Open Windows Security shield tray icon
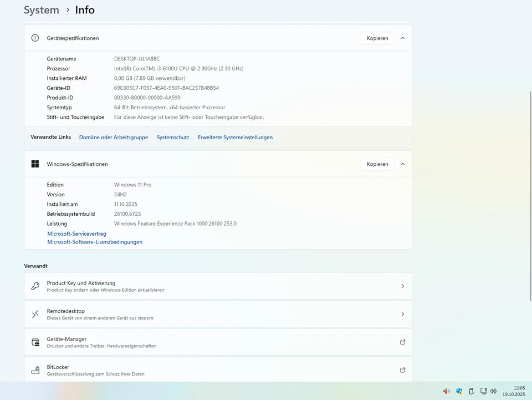The height and width of the screenshot is (400, 532). 459,391
